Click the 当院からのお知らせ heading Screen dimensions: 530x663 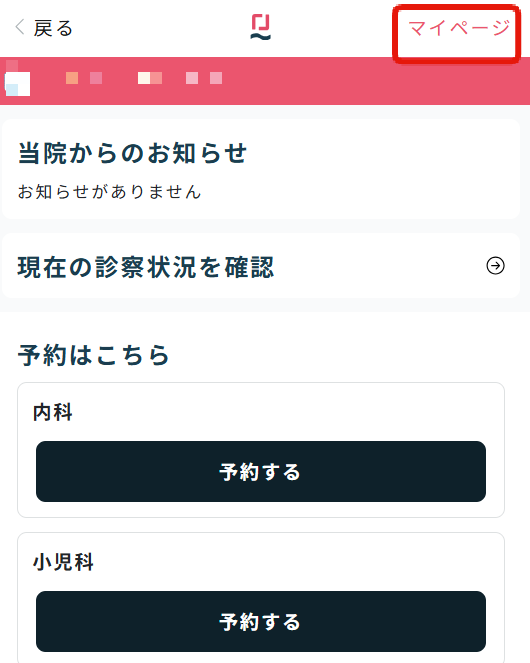132,153
